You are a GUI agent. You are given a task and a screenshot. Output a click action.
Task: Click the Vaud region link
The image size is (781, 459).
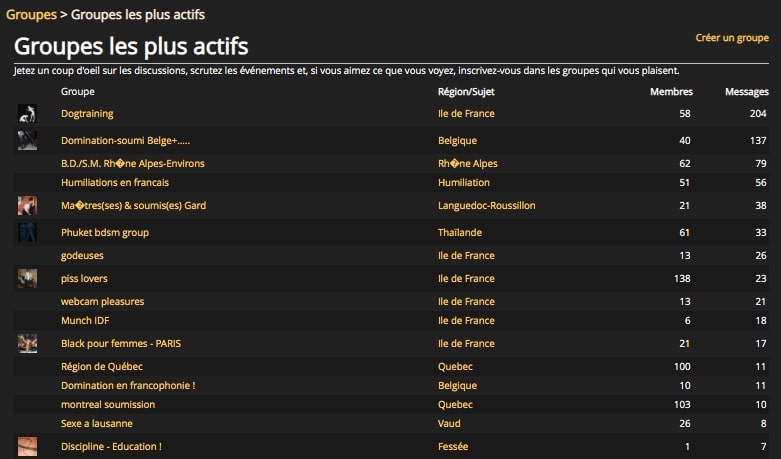click(449, 424)
